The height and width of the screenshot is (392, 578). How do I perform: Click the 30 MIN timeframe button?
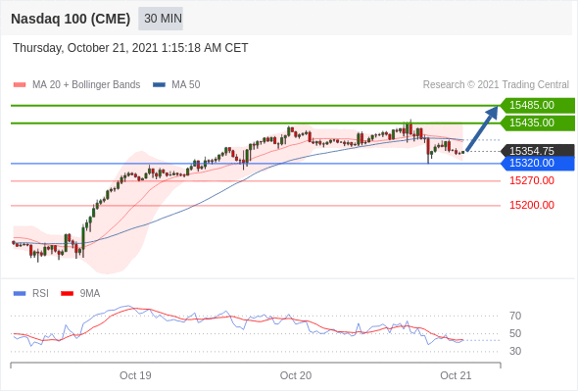(161, 19)
